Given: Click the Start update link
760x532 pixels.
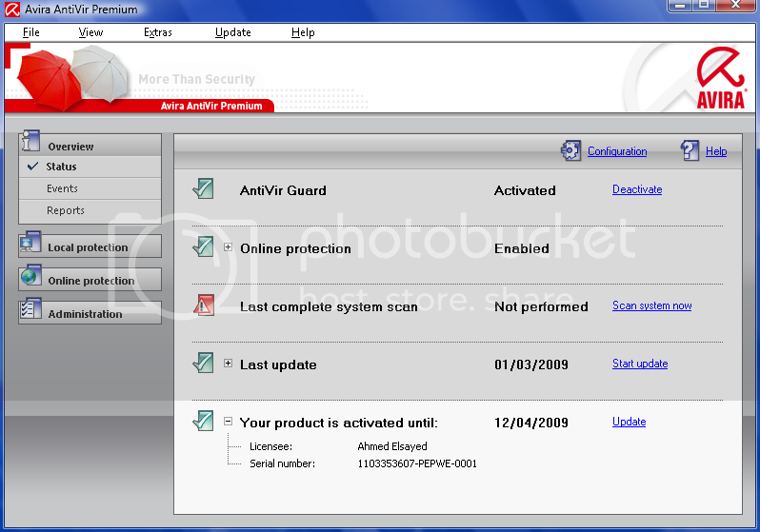Looking at the screenshot, I should click(639, 364).
